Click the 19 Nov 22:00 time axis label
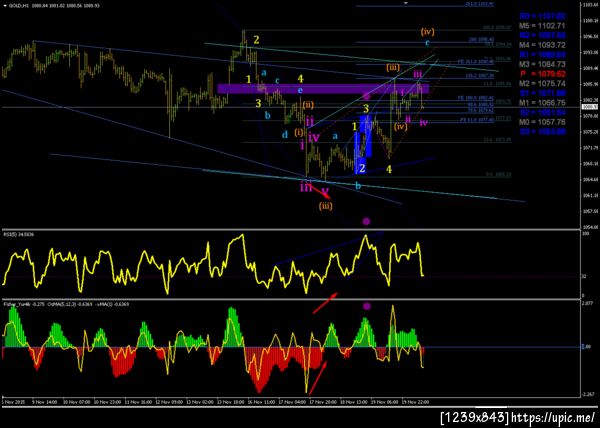 pyautogui.click(x=415, y=402)
